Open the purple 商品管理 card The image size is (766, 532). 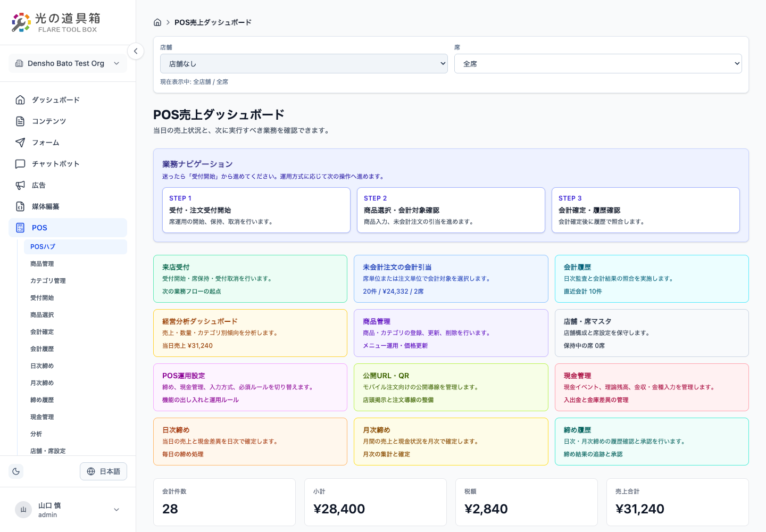tap(451, 333)
